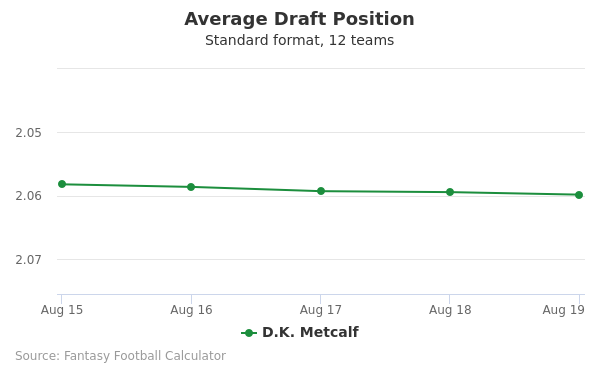Click the Aug 16 data point
This screenshot has width=600, height=375.
pos(191,187)
